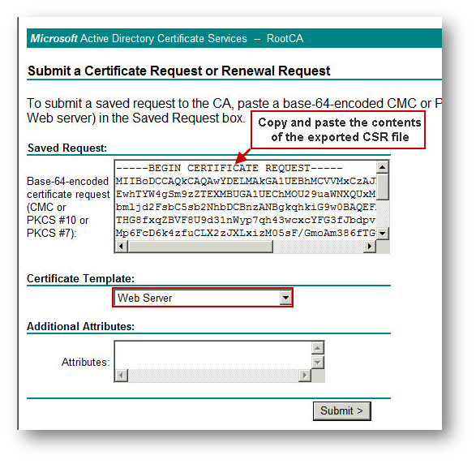
Task: Click the Saved Request horizontal scrollbar thumb
Action: [200, 246]
